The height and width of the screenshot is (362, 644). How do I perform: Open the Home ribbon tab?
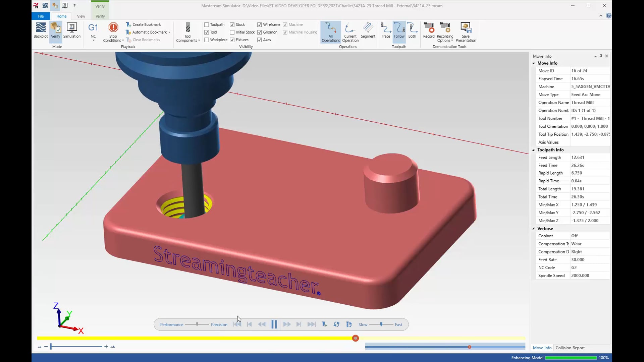tap(61, 16)
